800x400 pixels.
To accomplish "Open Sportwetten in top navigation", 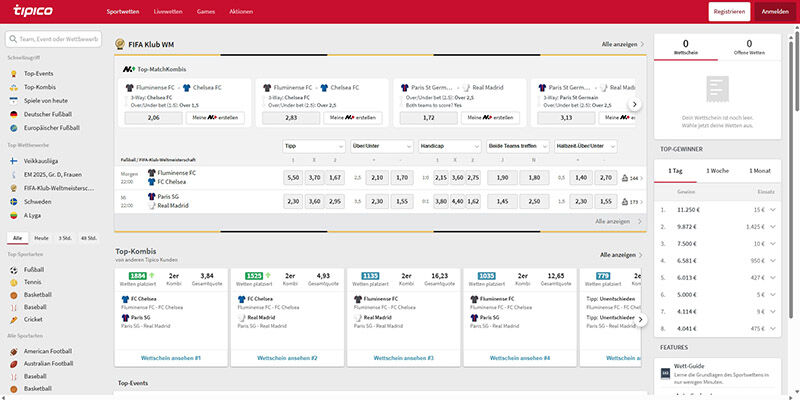I will (x=123, y=12).
